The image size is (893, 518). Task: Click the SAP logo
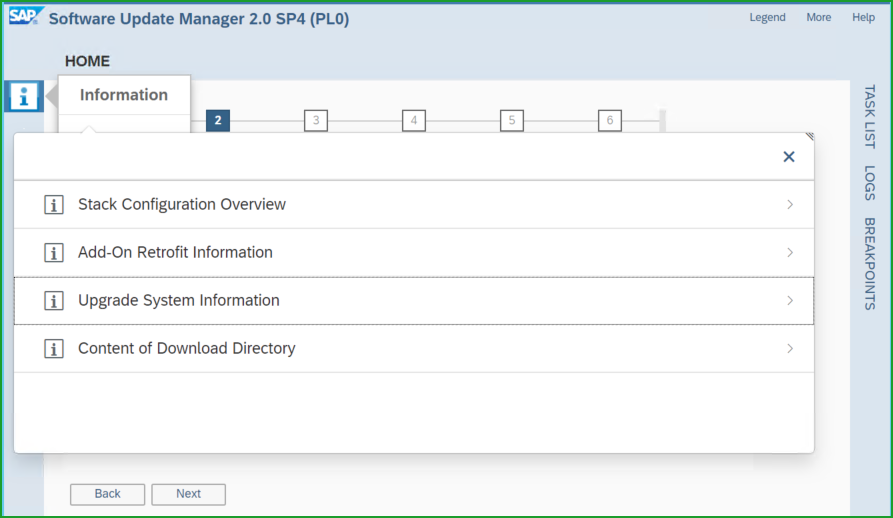tap(25, 16)
